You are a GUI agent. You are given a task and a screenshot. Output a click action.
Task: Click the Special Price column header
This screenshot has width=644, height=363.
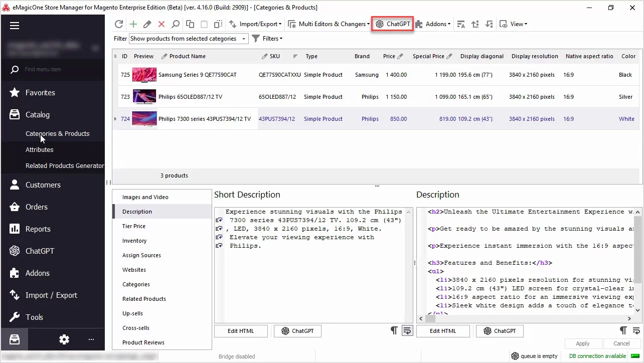click(428, 56)
